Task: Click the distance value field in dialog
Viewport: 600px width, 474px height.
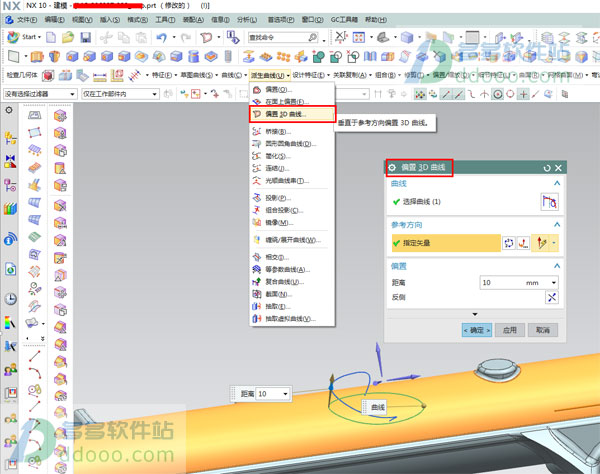Action: click(497, 283)
